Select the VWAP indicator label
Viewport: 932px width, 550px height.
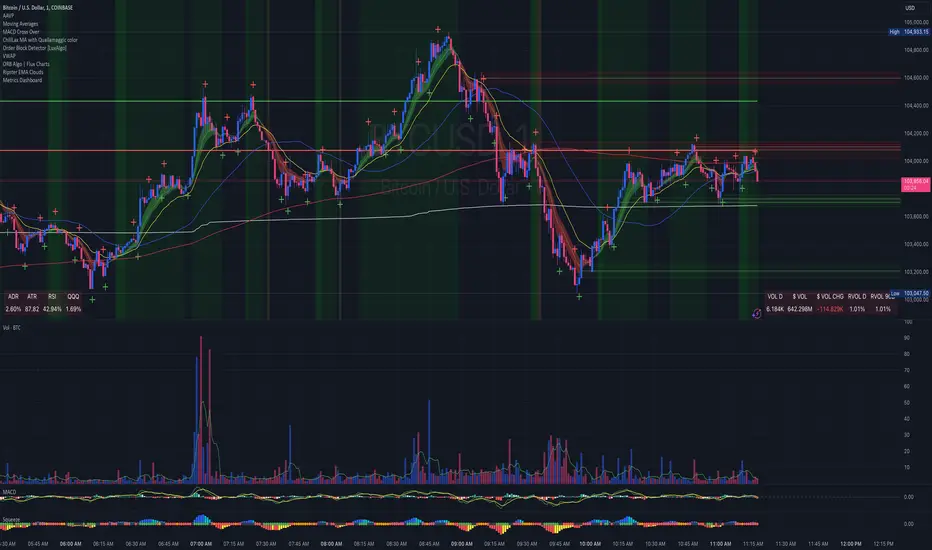pos(9,56)
